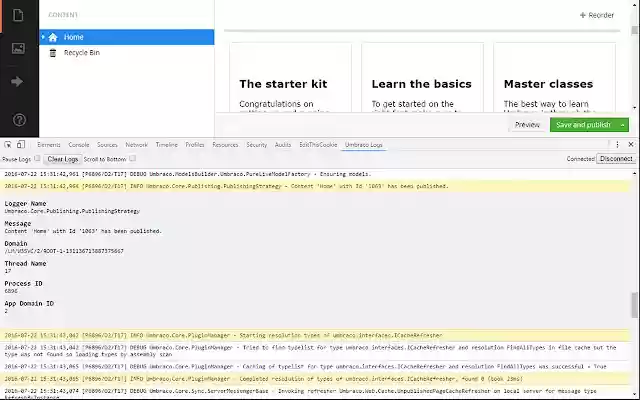
Task: Click the Logger Name value Umbraco.Core.Publishing.PublishingStrategy
Action: [x=72, y=211]
